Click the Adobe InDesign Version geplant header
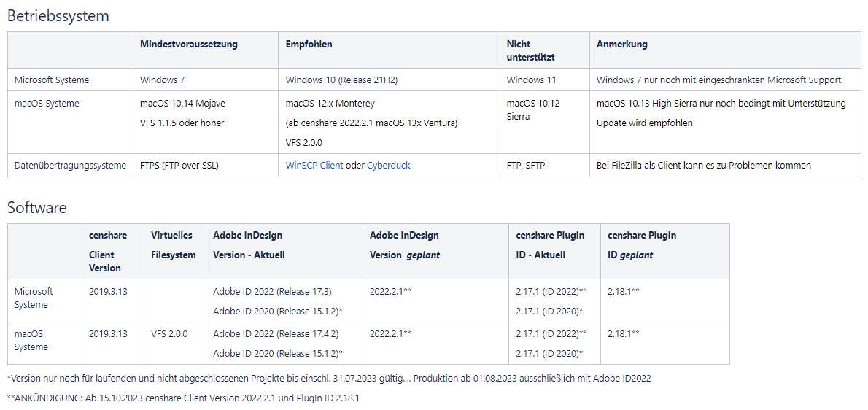 coord(404,245)
